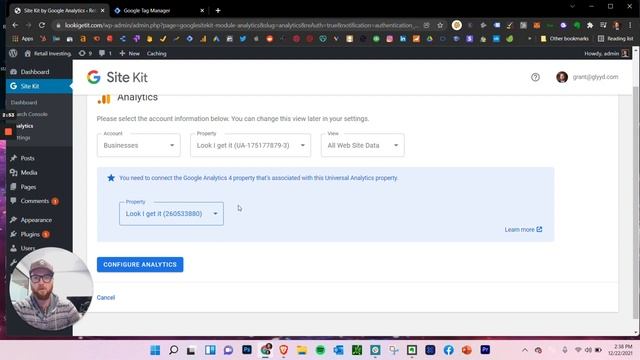Screen dimensions: 640x360
Task: Select the Site Kit by Google Analytics tab
Action: [x=59, y=11]
